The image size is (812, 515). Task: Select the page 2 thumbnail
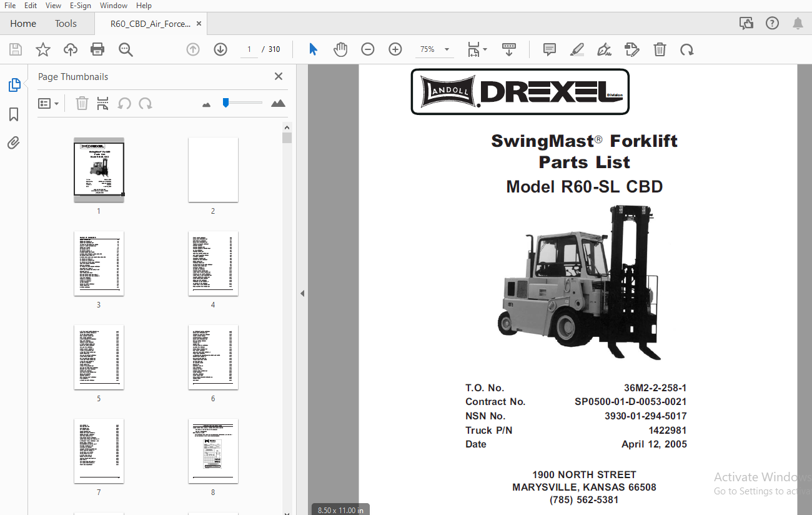point(213,169)
